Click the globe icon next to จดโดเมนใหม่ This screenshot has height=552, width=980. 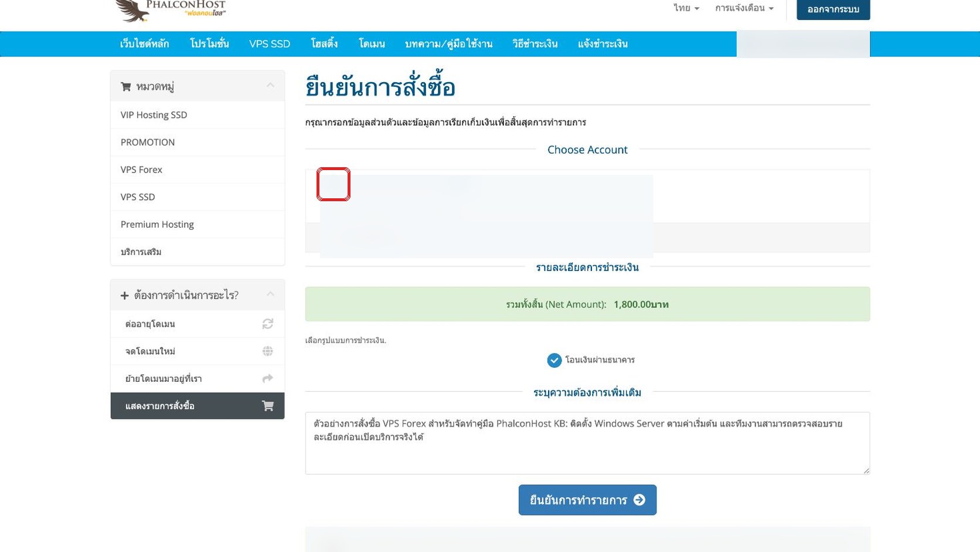(x=268, y=351)
